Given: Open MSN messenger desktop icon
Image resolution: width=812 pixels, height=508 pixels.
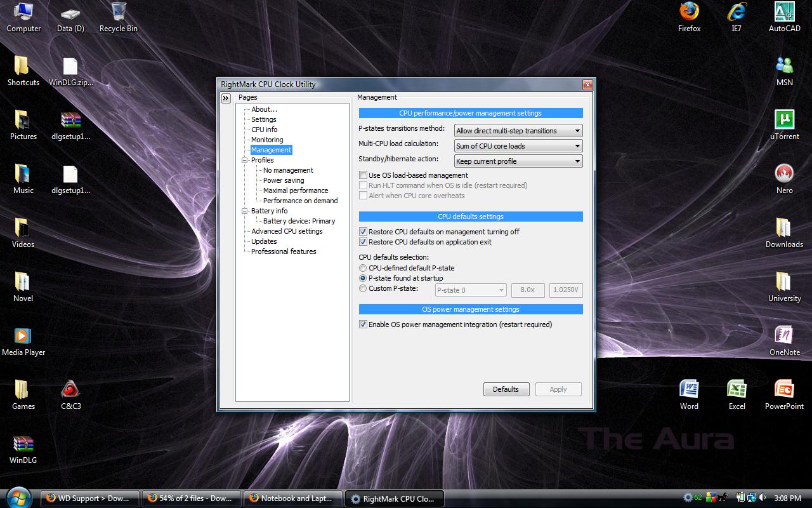Looking at the screenshot, I should tap(785, 71).
